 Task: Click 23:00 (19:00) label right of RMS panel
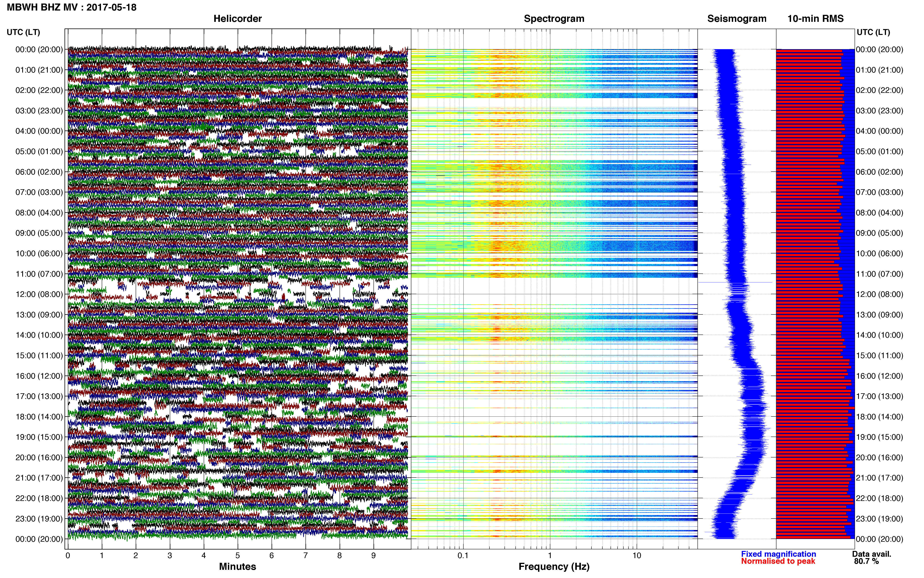[880, 519]
